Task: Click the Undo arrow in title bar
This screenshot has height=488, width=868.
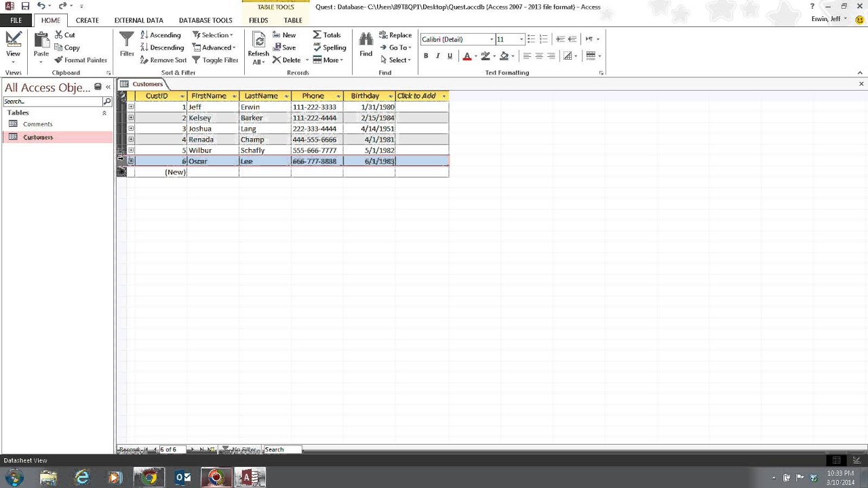Action: 41,6
